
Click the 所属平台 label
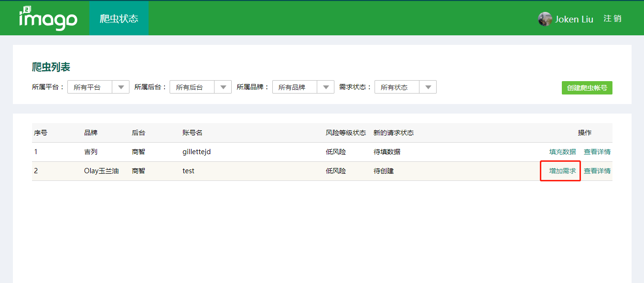point(48,87)
